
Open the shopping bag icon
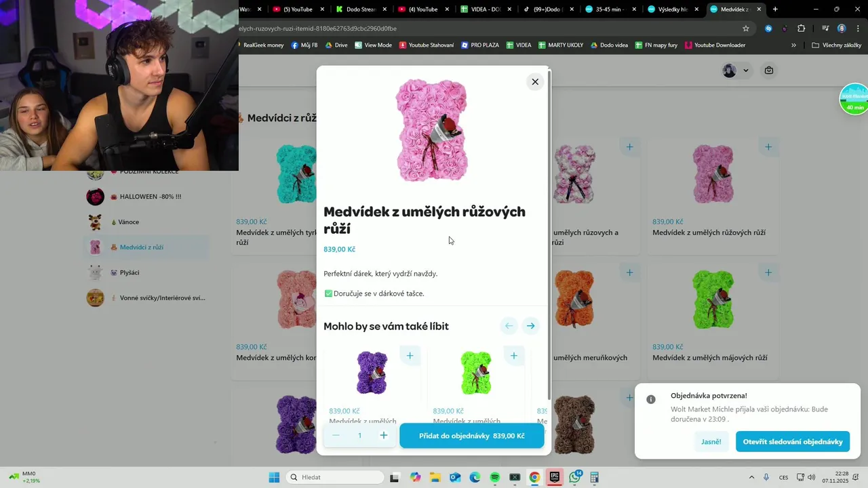769,70
